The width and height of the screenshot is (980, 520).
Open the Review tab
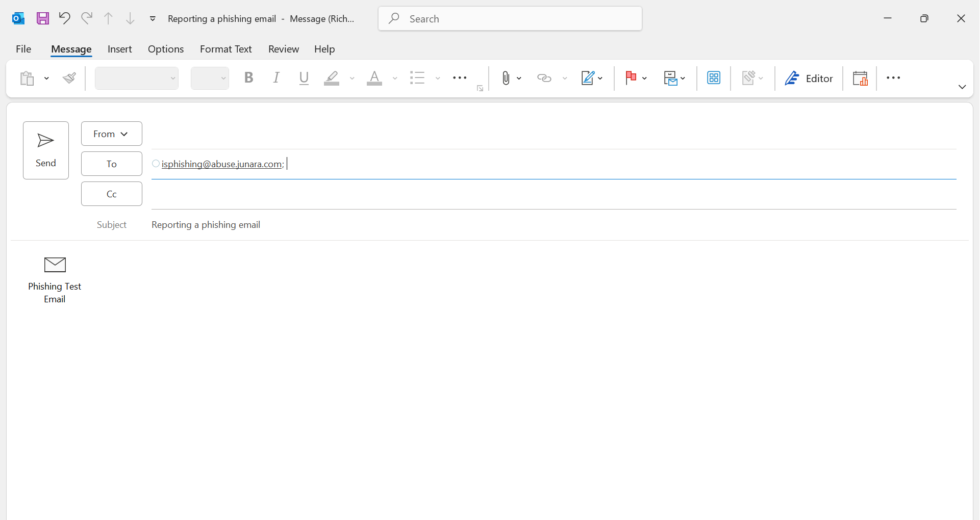[284, 49]
